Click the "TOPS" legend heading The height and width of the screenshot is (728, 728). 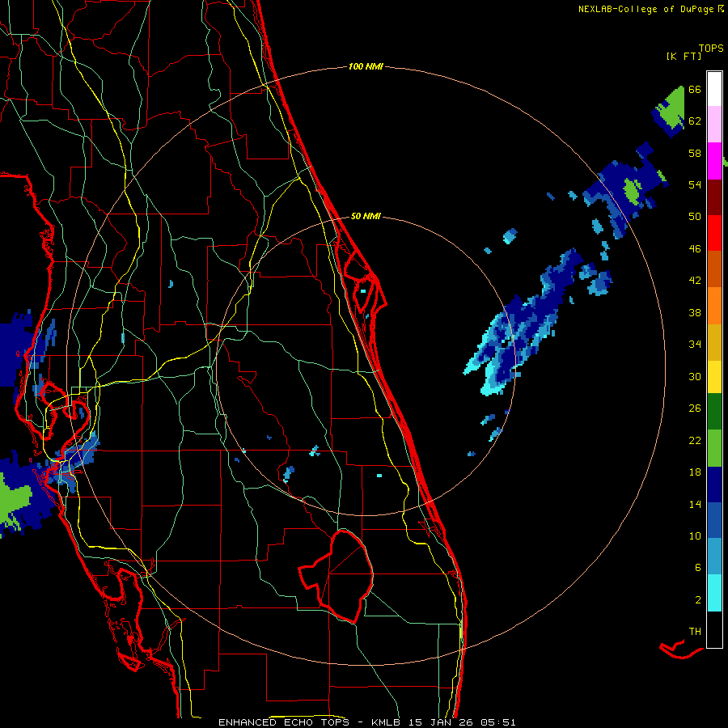tap(711, 48)
